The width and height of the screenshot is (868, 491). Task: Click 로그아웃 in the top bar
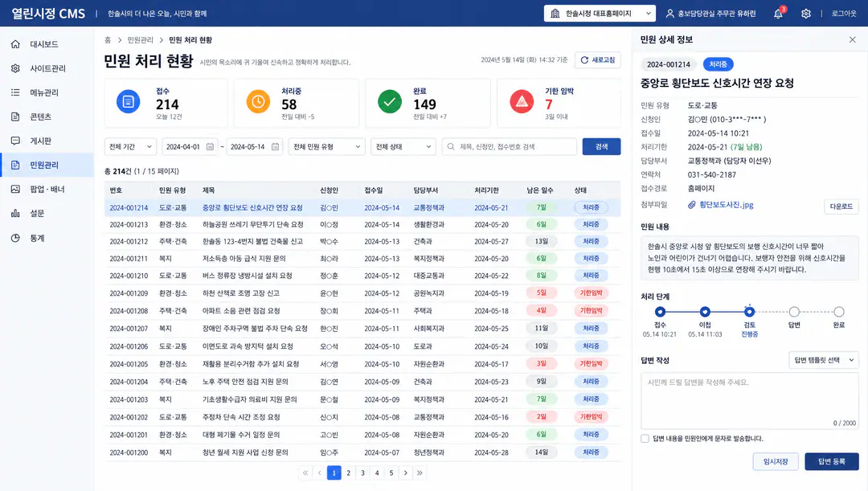tap(844, 14)
